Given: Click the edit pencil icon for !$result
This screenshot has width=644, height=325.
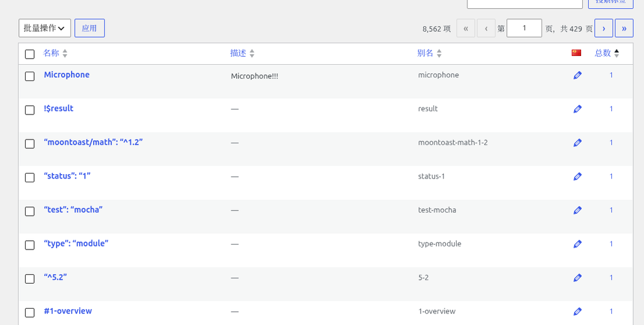Looking at the screenshot, I should click(x=577, y=109).
